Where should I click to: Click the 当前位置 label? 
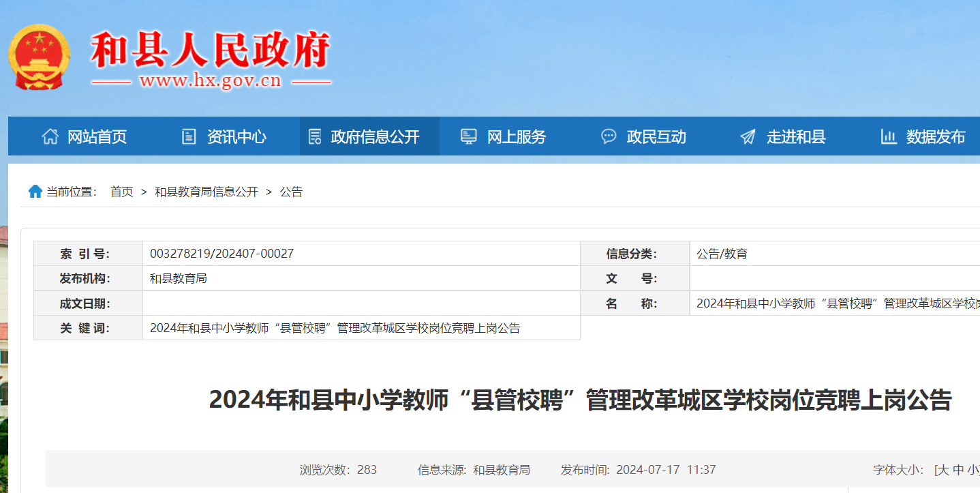[72, 192]
